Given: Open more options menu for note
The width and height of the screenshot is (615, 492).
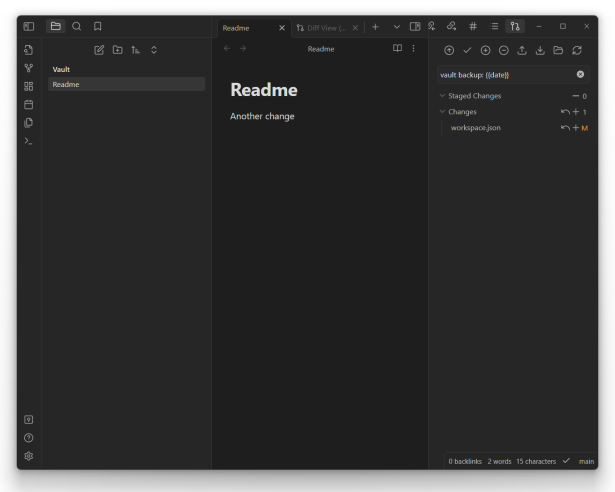Looking at the screenshot, I should 413,48.
